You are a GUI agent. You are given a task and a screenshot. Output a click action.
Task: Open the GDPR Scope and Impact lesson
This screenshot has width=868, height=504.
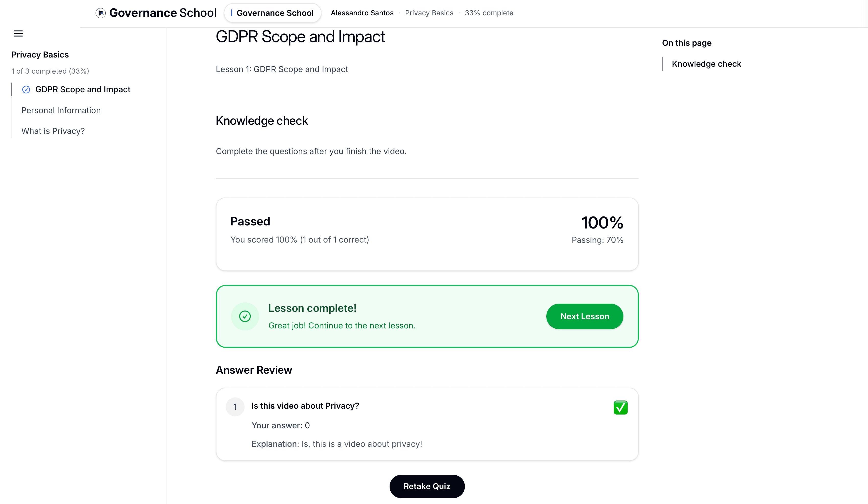coord(83,90)
